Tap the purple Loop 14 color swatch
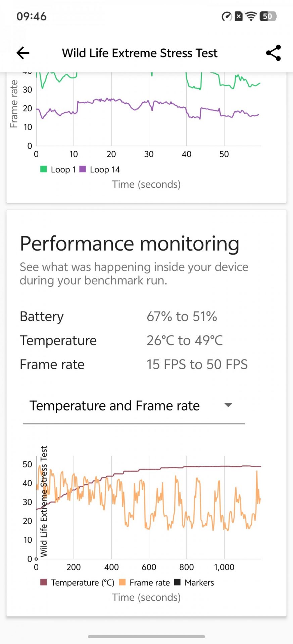Image resolution: width=293 pixels, height=644 pixels. [83, 169]
